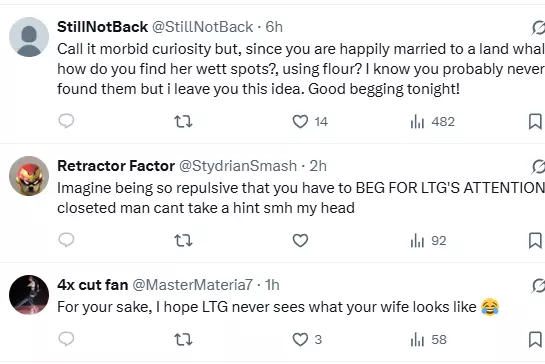Bookmark StillNotBack's tweet
The width and height of the screenshot is (545, 364).
coord(535,122)
